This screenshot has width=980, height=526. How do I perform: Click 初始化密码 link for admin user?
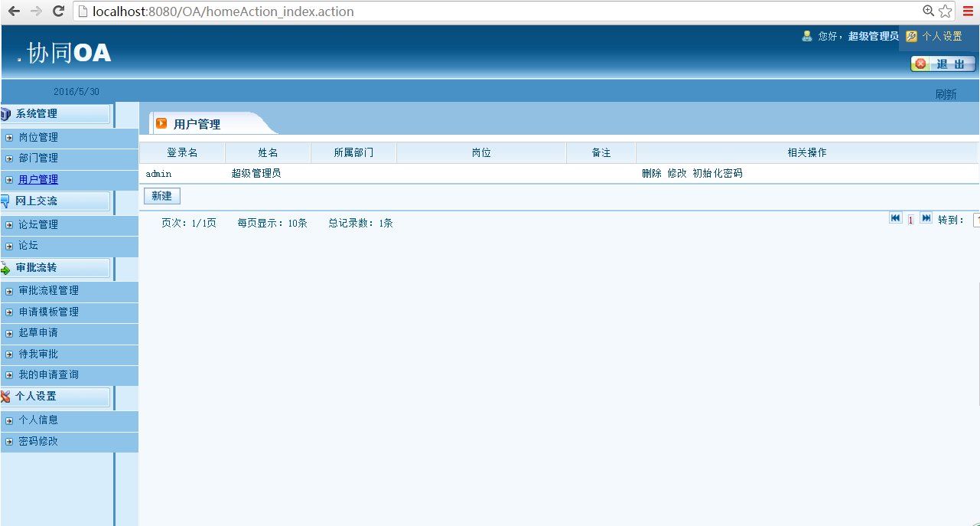click(x=717, y=173)
